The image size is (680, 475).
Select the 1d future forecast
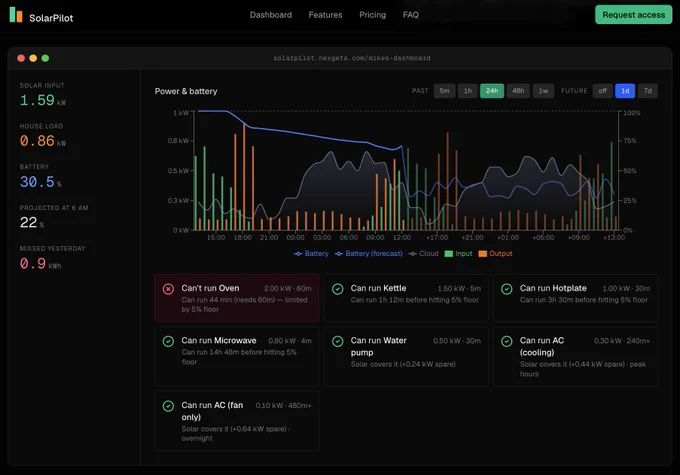point(625,91)
